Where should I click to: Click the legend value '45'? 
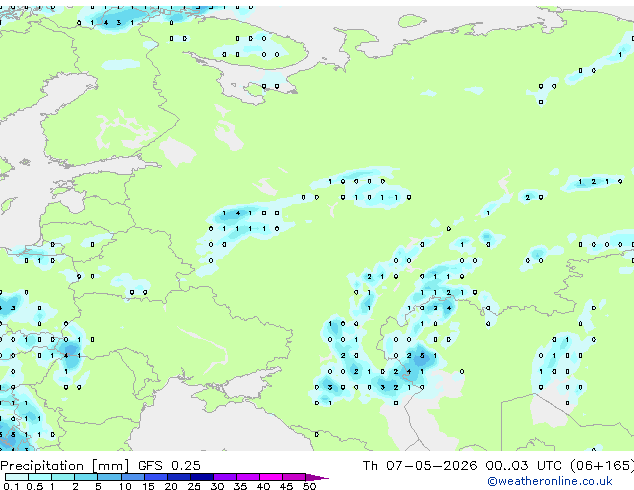click(286, 486)
